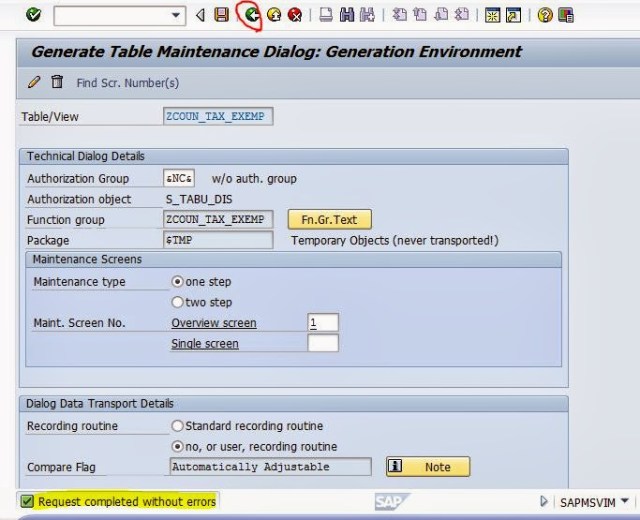Click the Package field $TMP

click(218, 240)
